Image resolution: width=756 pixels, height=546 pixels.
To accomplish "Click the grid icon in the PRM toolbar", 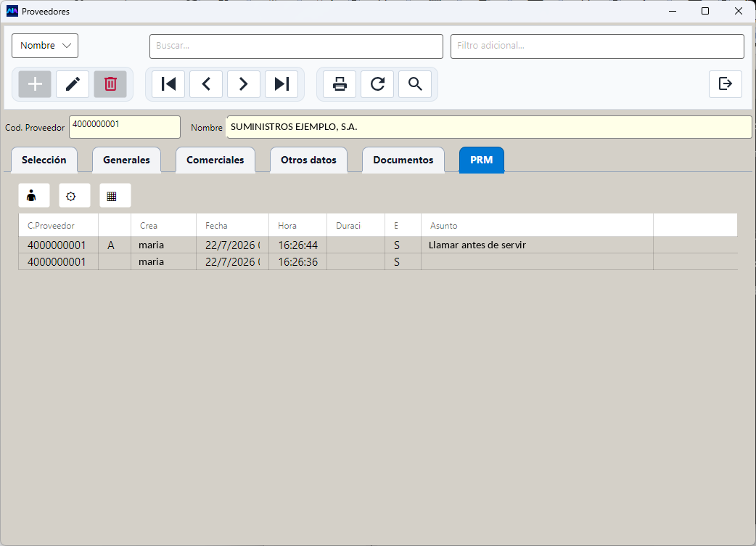I will (x=115, y=196).
